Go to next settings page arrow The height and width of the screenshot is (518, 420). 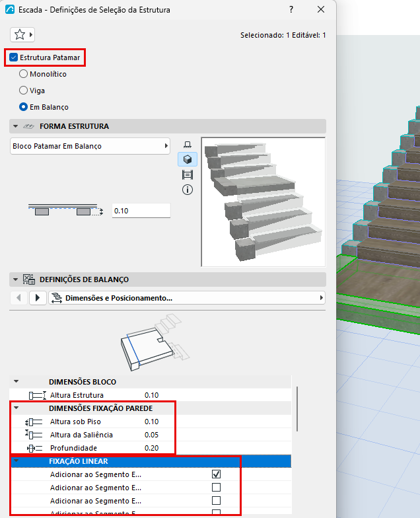(37, 298)
